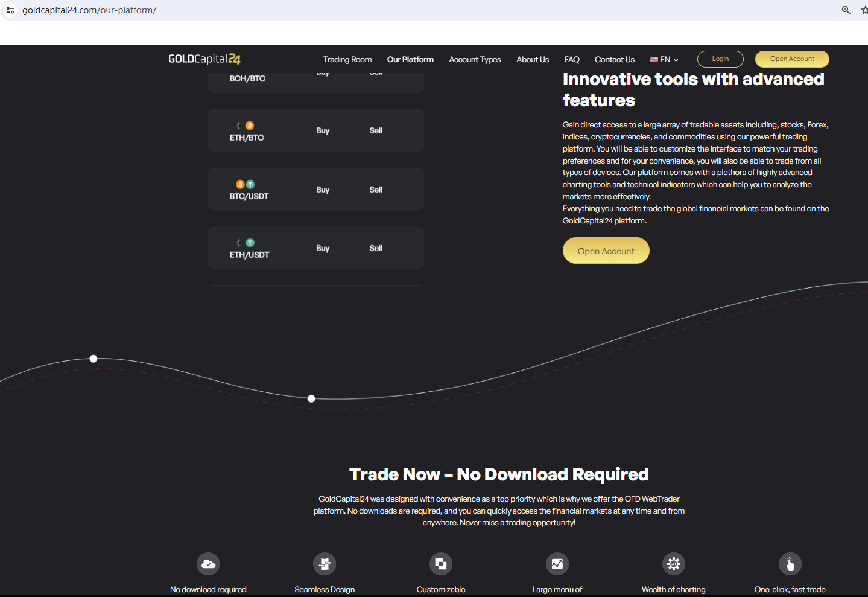Click the Login button
Viewport: 868px width, 597px height.
pyautogui.click(x=720, y=59)
